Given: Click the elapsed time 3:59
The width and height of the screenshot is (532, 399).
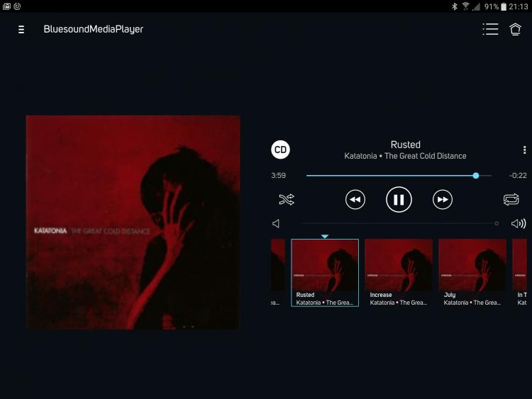Looking at the screenshot, I should tap(278, 176).
